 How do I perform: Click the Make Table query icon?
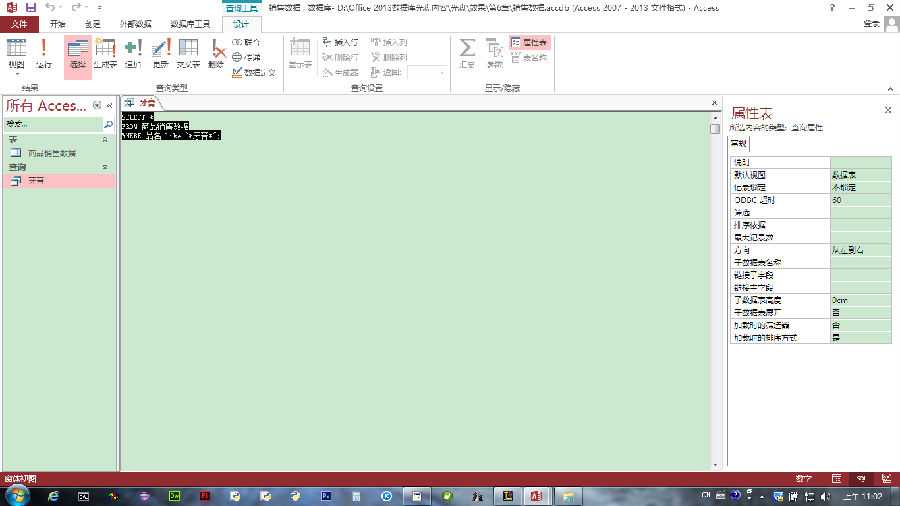point(105,52)
